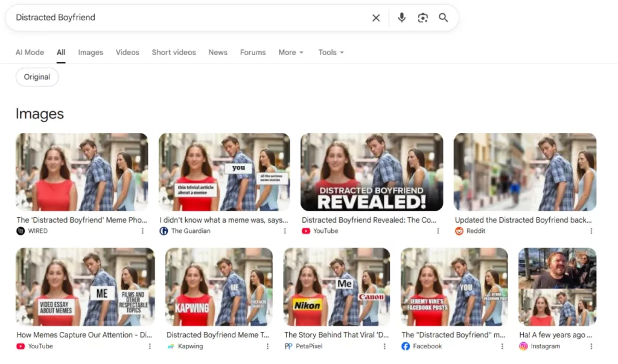The height and width of the screenshot is (364, 618).
Task: Open "The Story Behind That Viral" link
Action: click(337, 335)
